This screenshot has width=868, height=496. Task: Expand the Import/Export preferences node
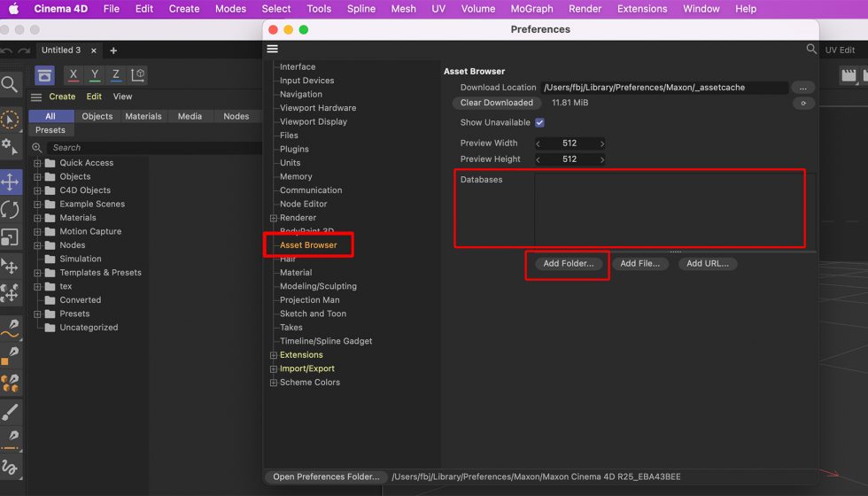pos(274,368)
